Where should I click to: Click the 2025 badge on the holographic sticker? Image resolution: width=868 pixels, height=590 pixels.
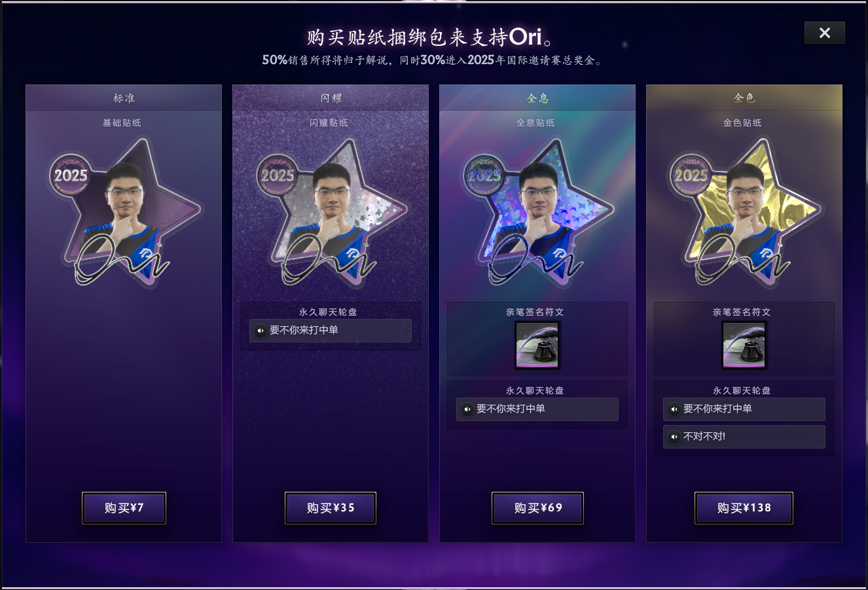(x=484, y=175)
